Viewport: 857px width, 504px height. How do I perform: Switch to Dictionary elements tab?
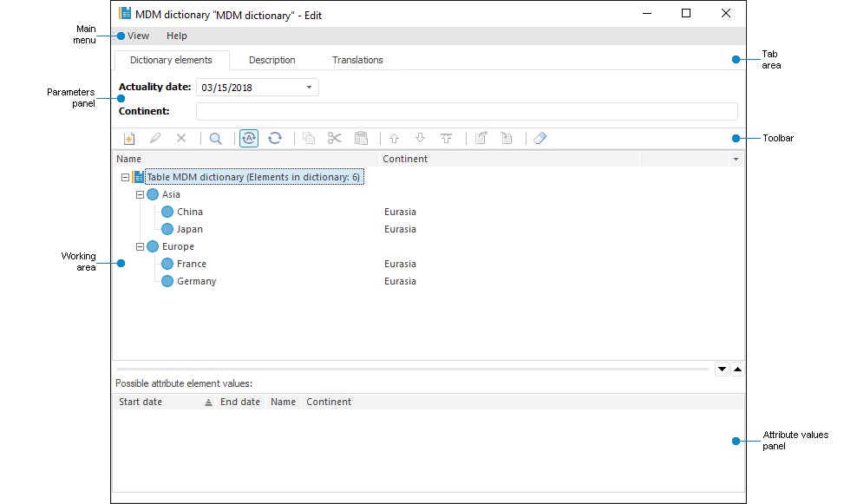(x=171, y=60)
